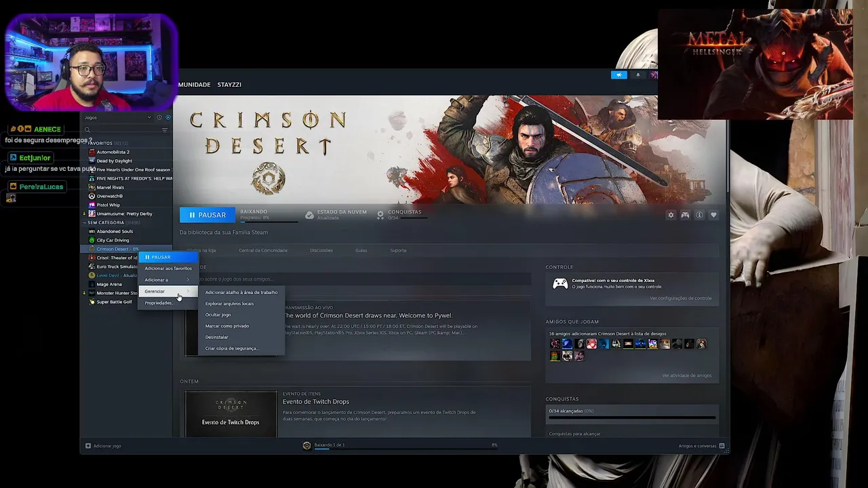Viewport: 868px width, 488px height.
Task: Open friends chat icon at bottom right
Action: pyautogui.click(x=722, y=446)
